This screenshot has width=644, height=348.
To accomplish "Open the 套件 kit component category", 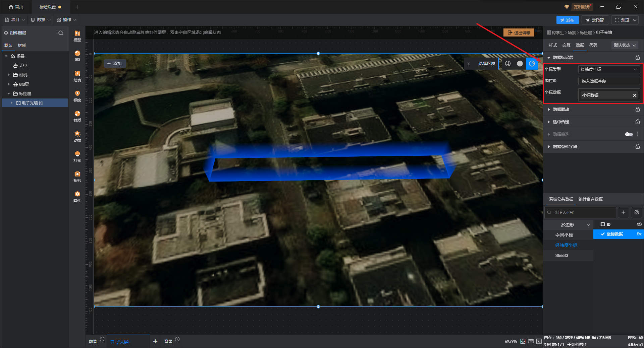I will [77, 197].
